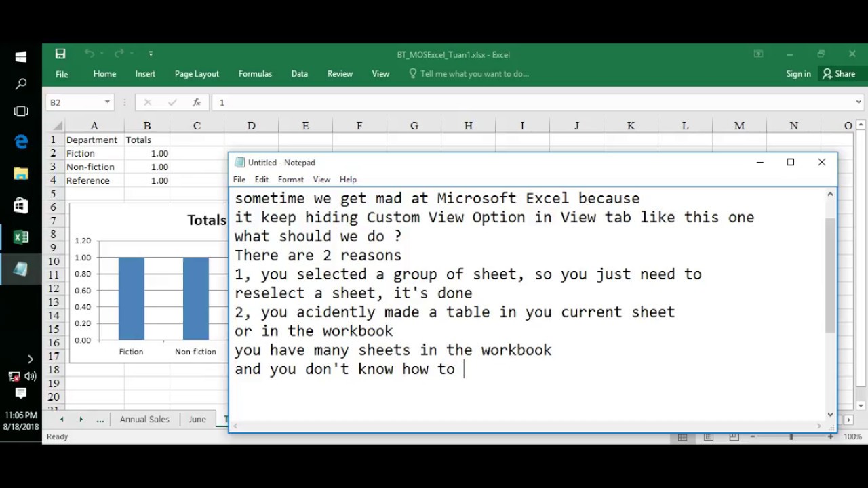Click the Non-fiction bar in the chart
Image resolution: width=868 pixels, height=488 pixels.
[196, 298]
